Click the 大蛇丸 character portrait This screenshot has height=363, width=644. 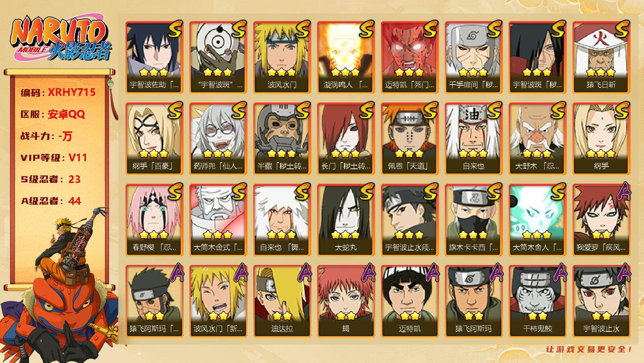click(346, 220)
